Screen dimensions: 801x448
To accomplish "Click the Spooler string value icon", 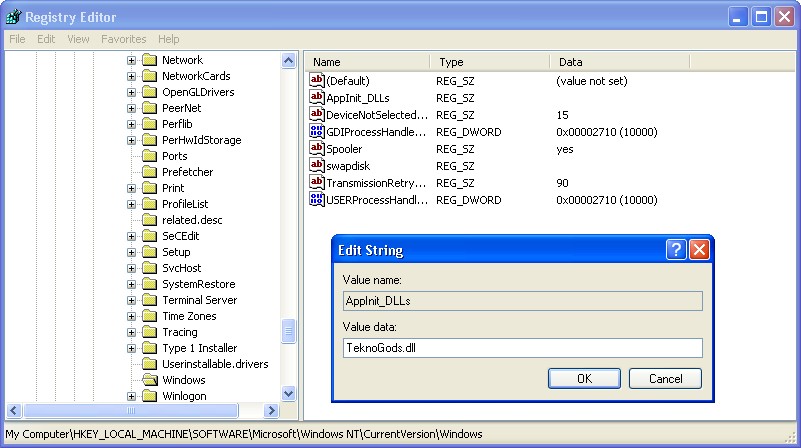I will pos(317,148).
